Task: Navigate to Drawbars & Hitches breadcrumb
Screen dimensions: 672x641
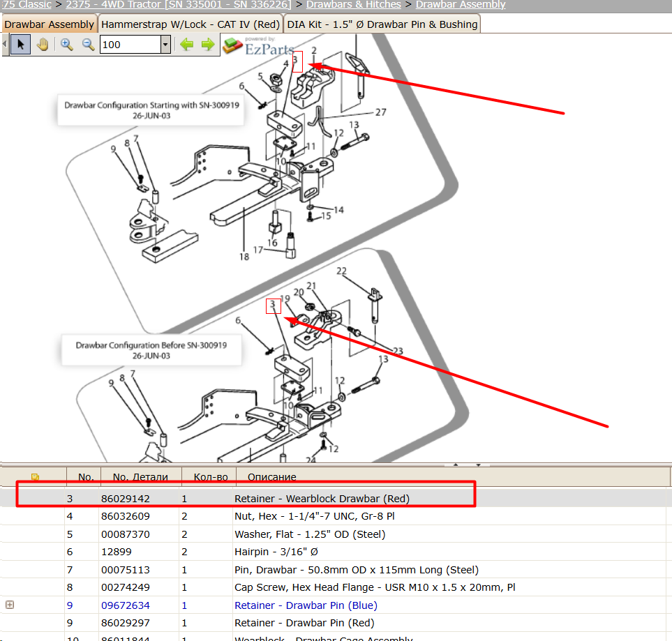Action: [x=354, y=5]
